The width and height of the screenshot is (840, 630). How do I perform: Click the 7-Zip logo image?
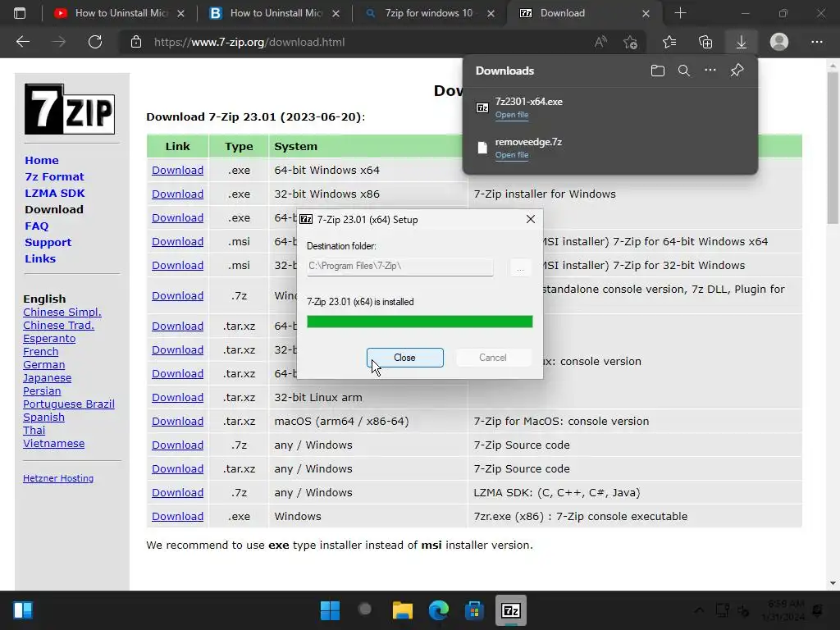[70, 109]
